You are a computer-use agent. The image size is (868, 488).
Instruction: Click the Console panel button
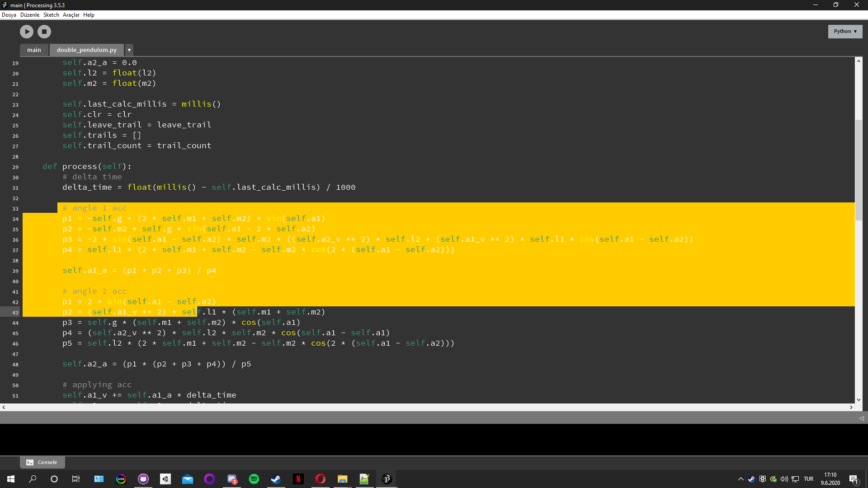pos(42,462)
